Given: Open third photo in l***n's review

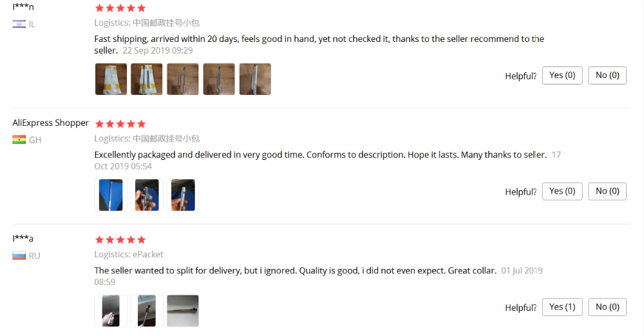Looking at the screenshot, I should 183,79.
